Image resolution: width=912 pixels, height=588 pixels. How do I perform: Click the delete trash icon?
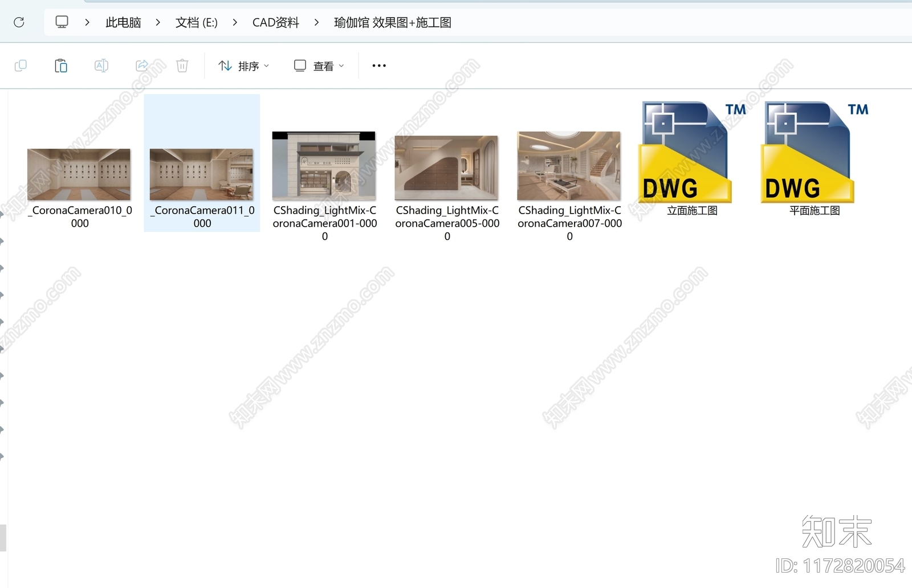pos(182,66)
